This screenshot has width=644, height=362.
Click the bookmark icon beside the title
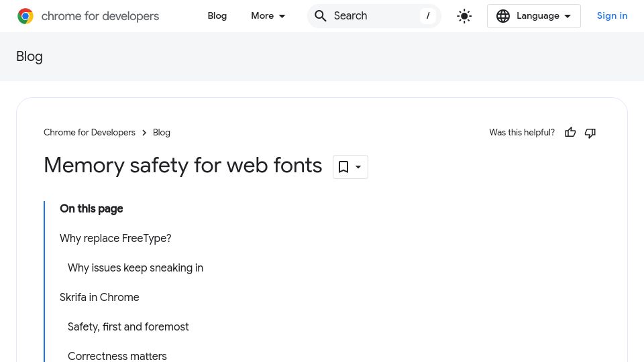click(x=343, y=167)
